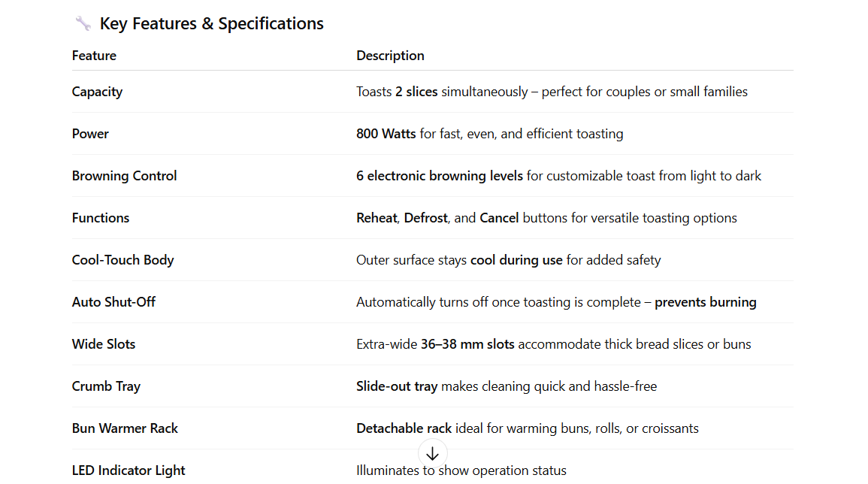Click the Key Features & Specifications heading

tap(211, 23)
